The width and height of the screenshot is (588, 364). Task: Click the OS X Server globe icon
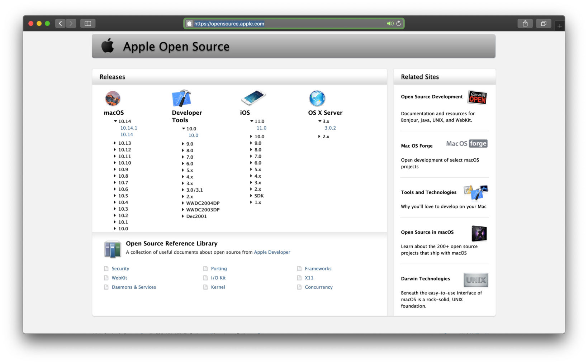[x=317, y=98]
